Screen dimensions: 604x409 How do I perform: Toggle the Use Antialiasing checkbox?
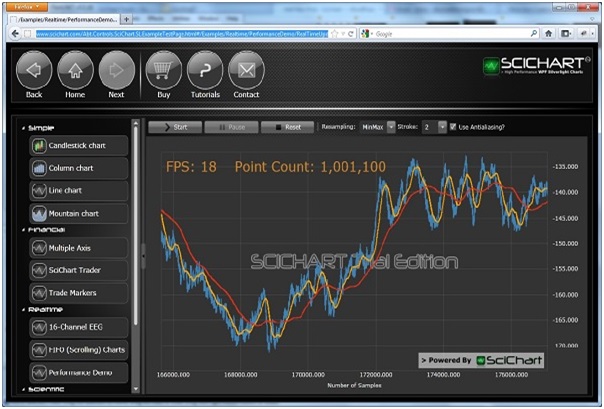(453, 126)
